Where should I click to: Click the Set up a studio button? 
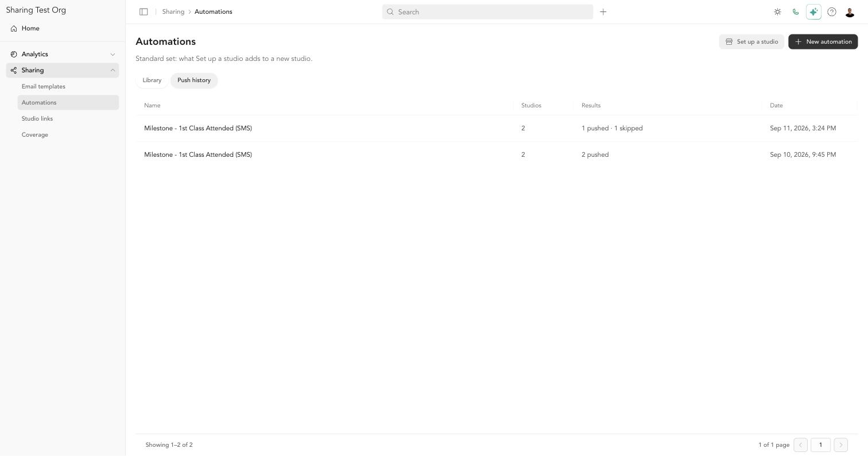point(751,41)
